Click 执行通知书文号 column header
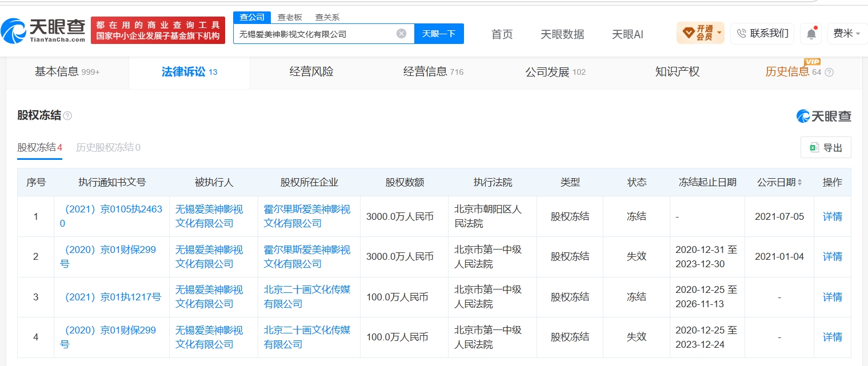 click(x=112, y=183)
